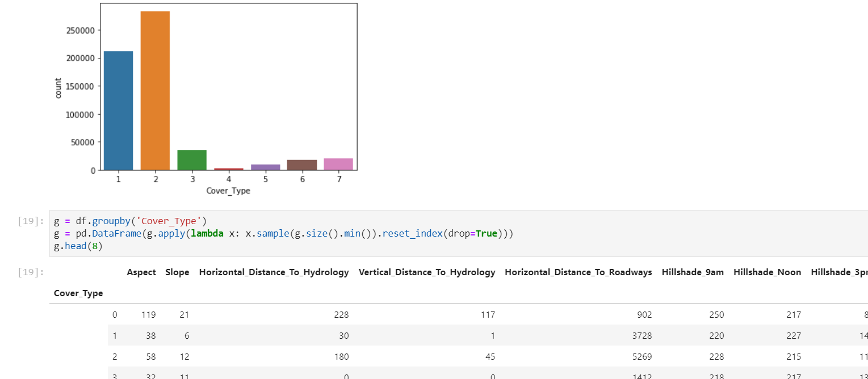Screen dimensions: 868x379
Task: Select the Aspect column header
Action: [x=141, y=272]
